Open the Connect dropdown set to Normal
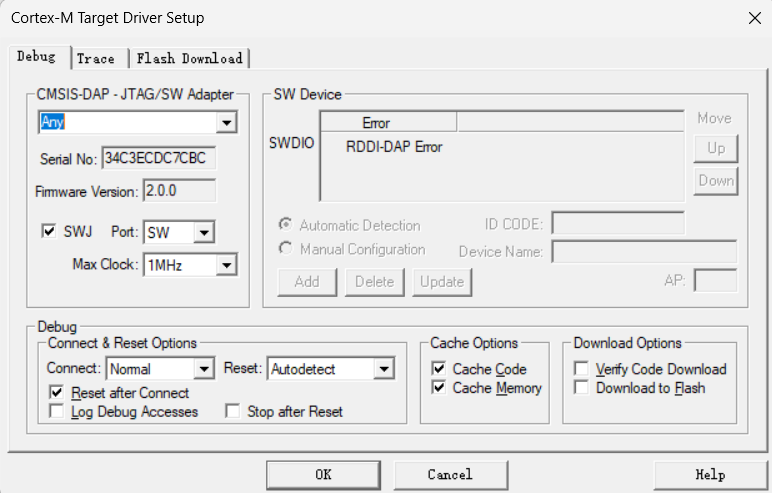 [x=204, y=368]
